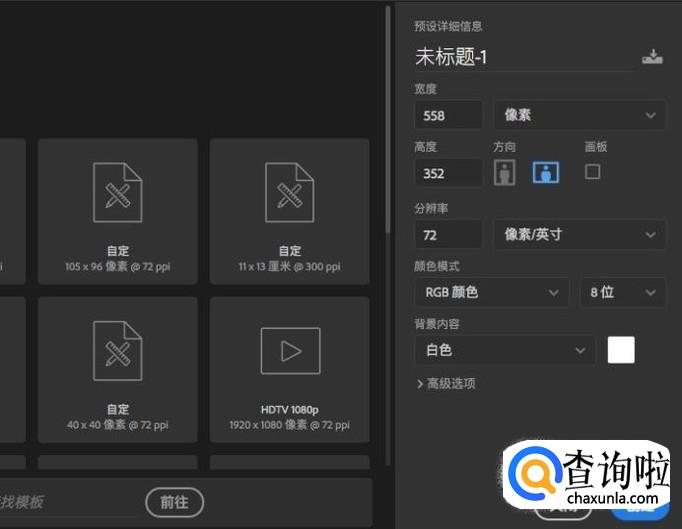Viewport: 682px width, 529px height.
Task: Enable the 画板 artboard checkbox
Action: [x=592, y=171]
